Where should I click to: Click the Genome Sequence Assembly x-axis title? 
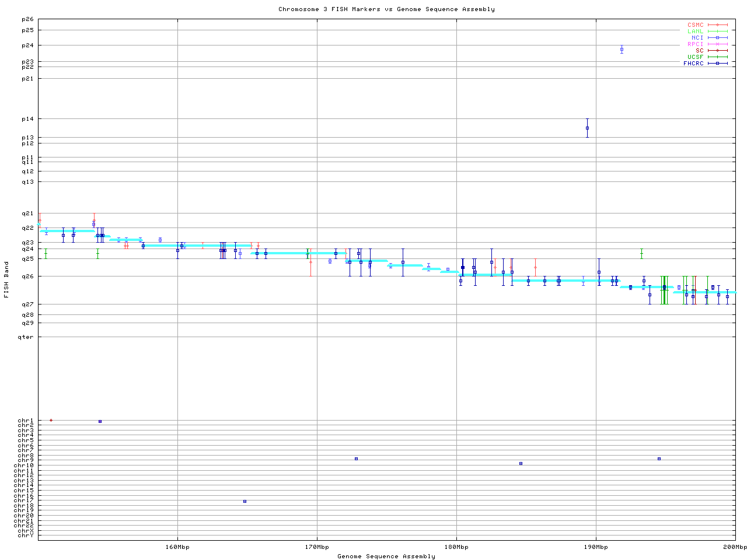pos(386,556)
